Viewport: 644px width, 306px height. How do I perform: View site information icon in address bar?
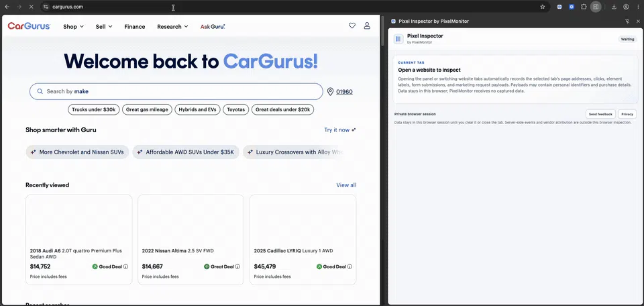[46, 7]
